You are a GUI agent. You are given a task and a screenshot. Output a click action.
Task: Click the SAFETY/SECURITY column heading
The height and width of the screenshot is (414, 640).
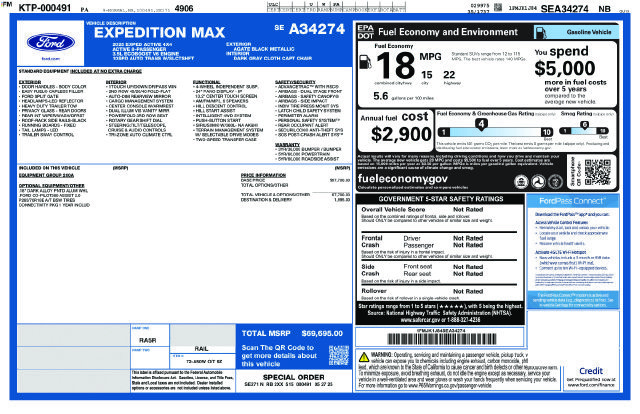pos(295,82)
